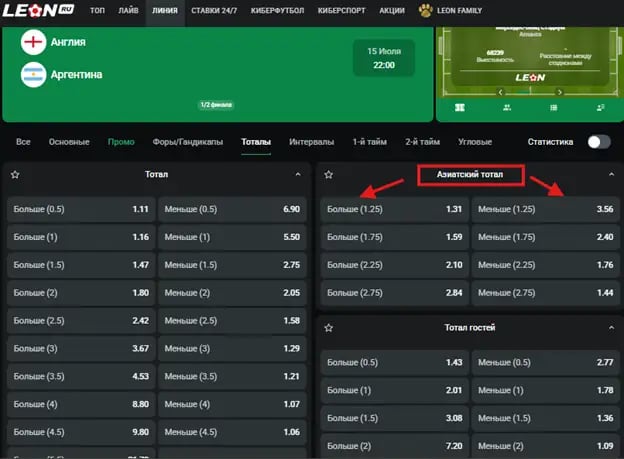Open КИБЕРСПОРТ section

tap(341, 10)
